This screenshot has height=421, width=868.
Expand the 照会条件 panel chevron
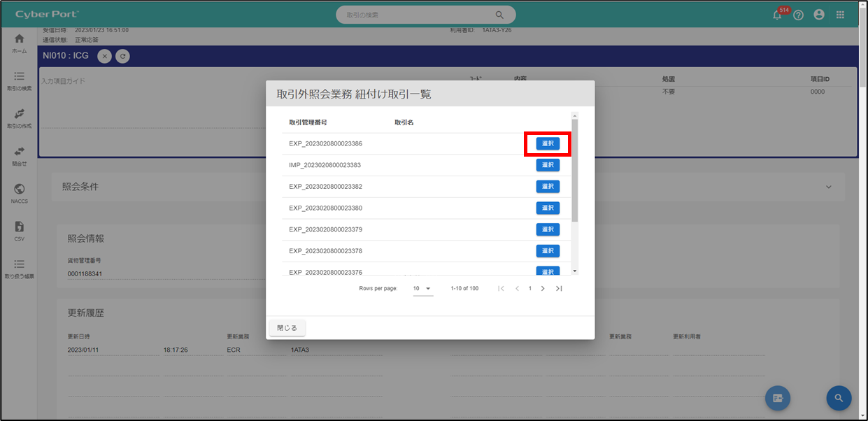(829, 187)
